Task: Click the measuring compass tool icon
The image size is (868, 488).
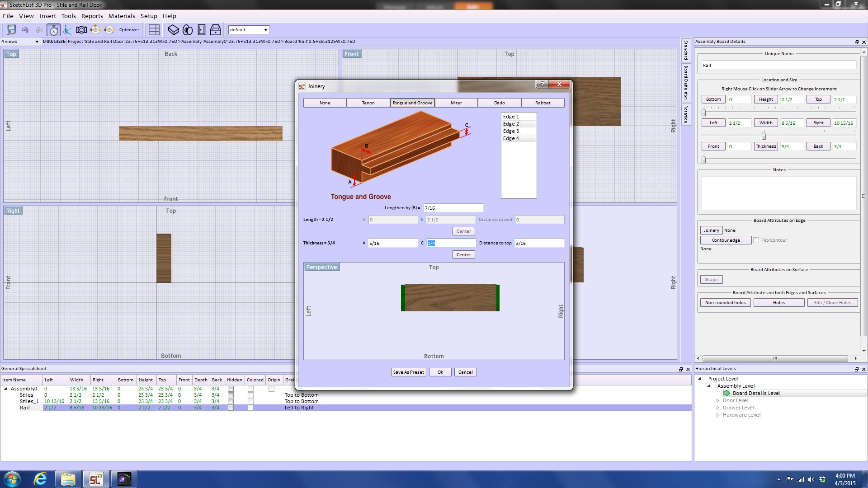Action: pos(67,30)
